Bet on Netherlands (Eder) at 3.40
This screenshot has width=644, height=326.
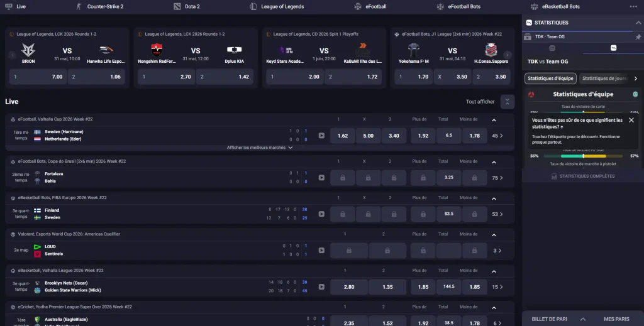pos(394,136)
